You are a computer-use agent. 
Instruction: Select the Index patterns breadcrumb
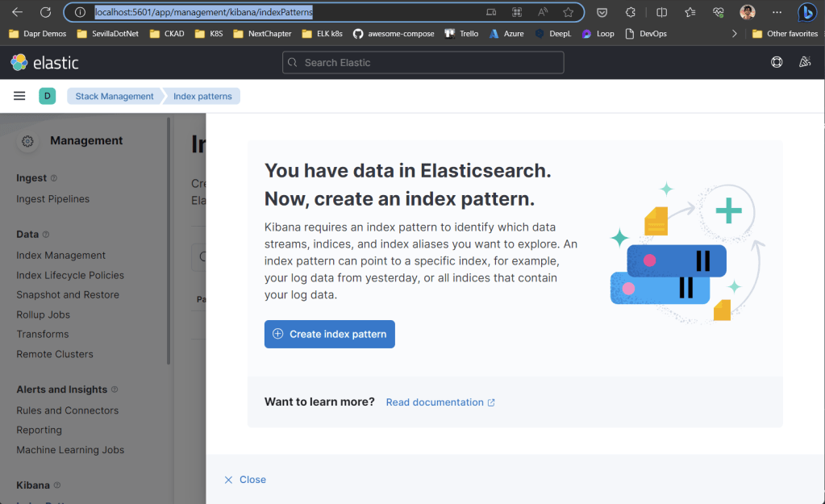202,96
